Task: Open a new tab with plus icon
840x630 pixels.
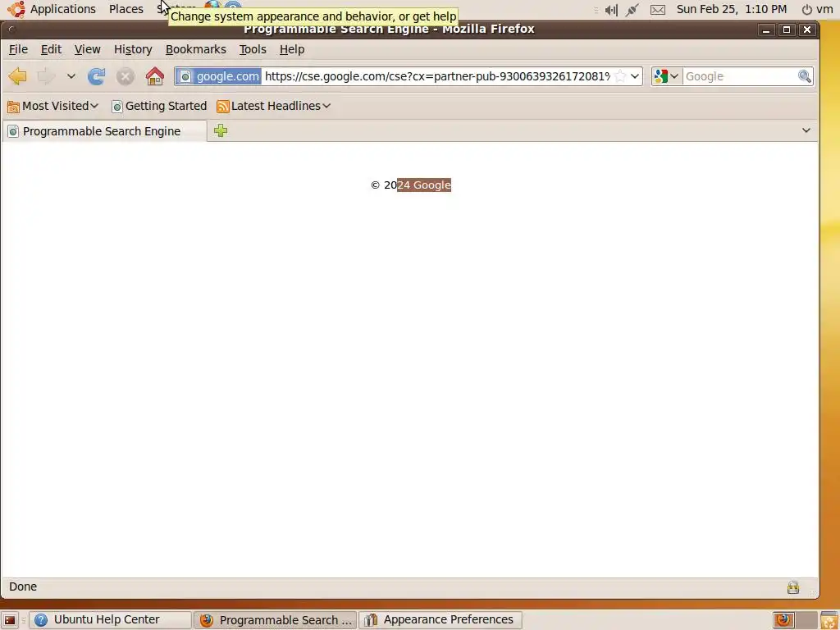Action: [x=221, y=130]
